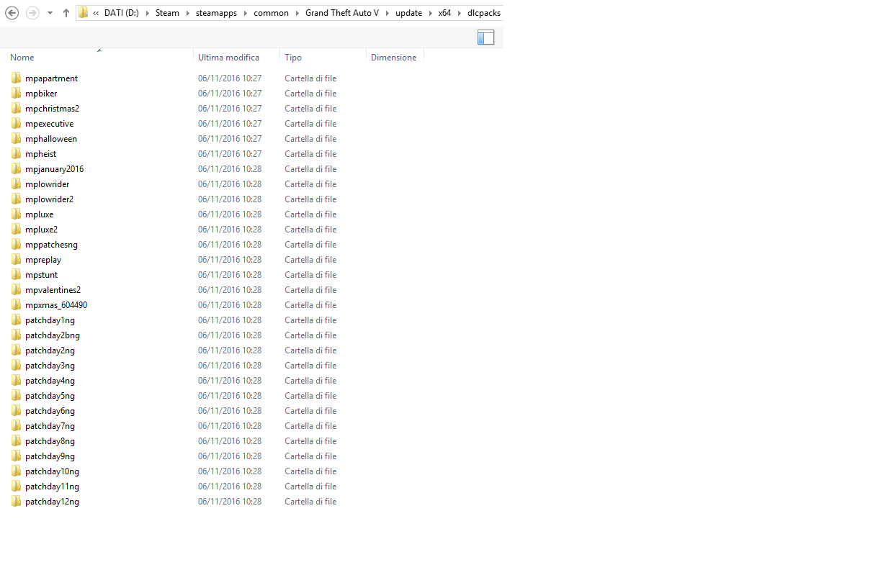Click the navigate up arrow
The width and height of the screenshot is (891, 588).
[66, 12]
